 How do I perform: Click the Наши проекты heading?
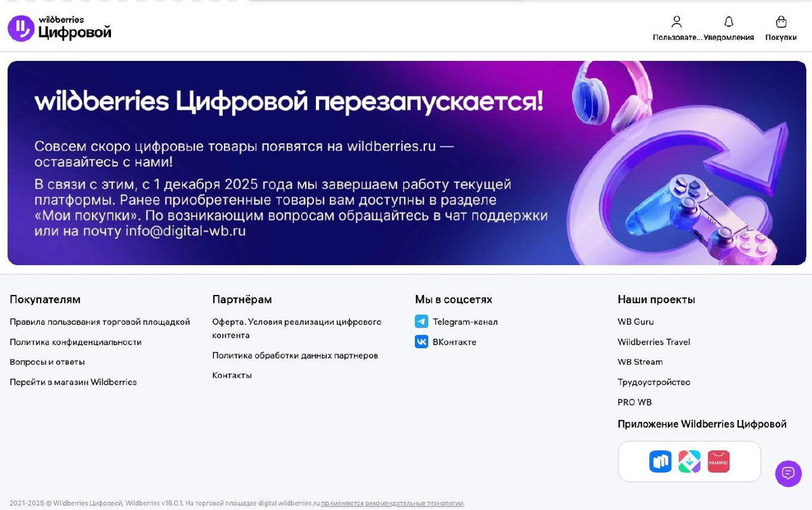[x=656, y=300]
